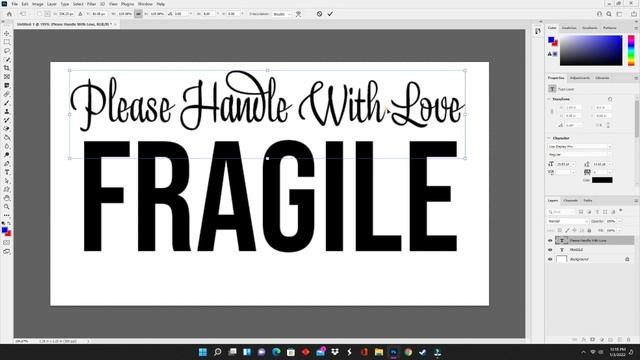
Task: Add a layer mask from Layers panel
Action: click(x=592, y=340)
